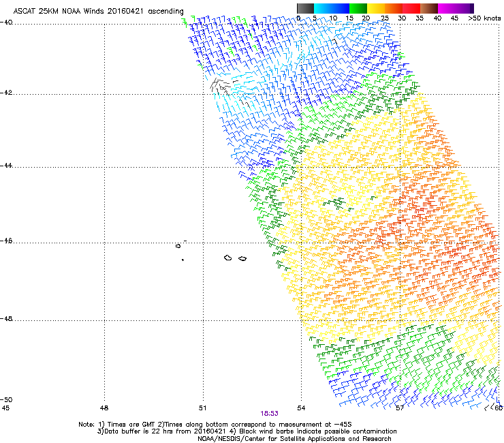Select the red 30-35 knot legend swatch
Image resolution: width=504 pixels, height=443 pixels.
tap(411, 8)
